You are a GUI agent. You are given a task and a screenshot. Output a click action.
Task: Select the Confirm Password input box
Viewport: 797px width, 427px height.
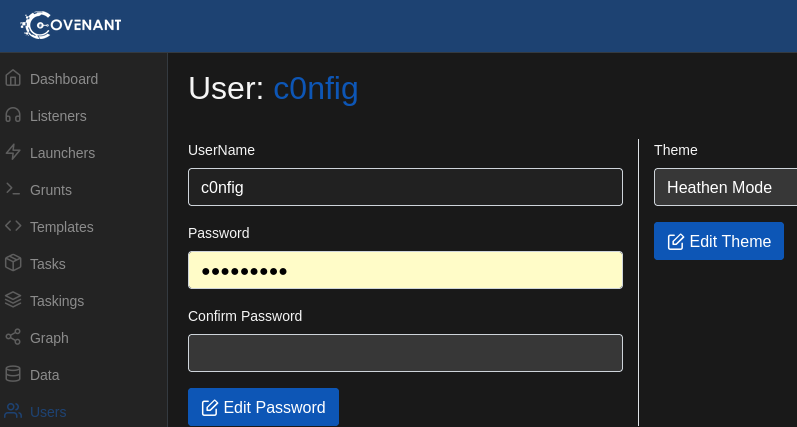point(405,353)
